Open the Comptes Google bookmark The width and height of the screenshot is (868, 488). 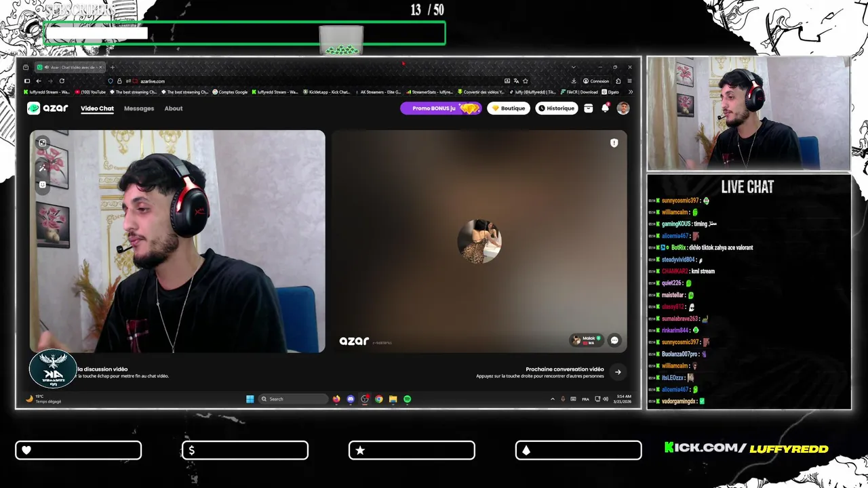point(230,91)
